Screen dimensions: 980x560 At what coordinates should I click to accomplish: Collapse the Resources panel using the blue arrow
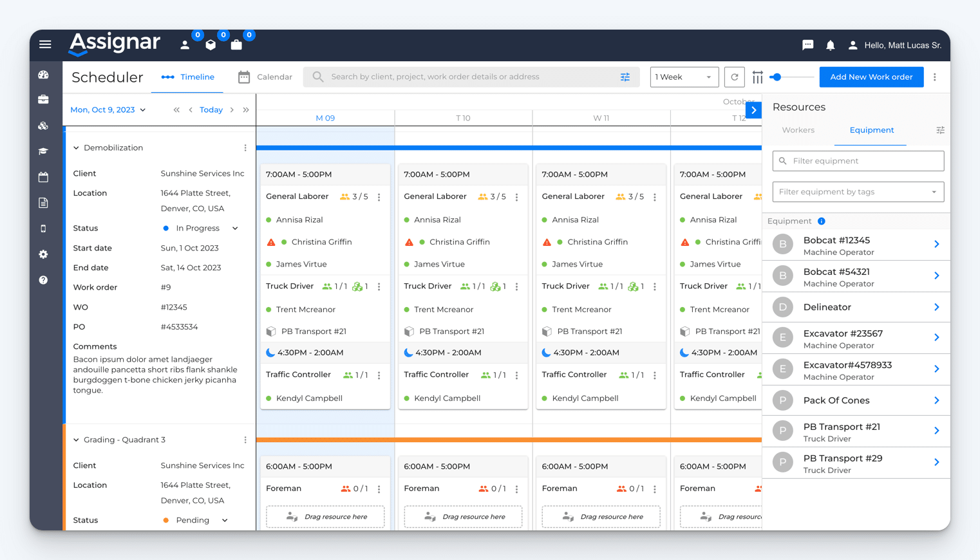(753, 110)
